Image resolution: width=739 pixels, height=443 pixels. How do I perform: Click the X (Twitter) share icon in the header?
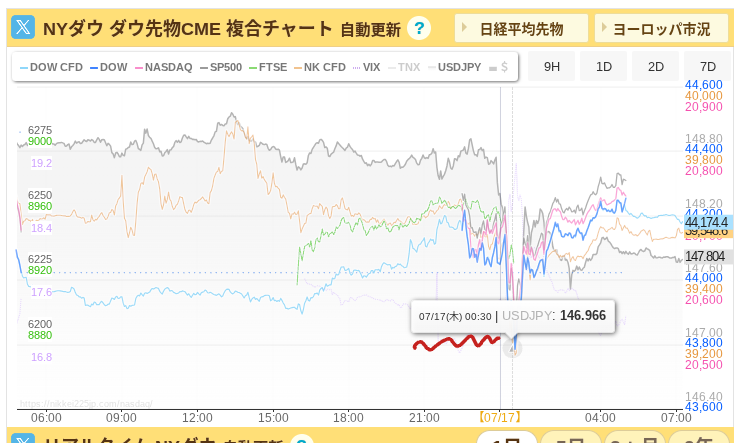click(x=23, y=27)
